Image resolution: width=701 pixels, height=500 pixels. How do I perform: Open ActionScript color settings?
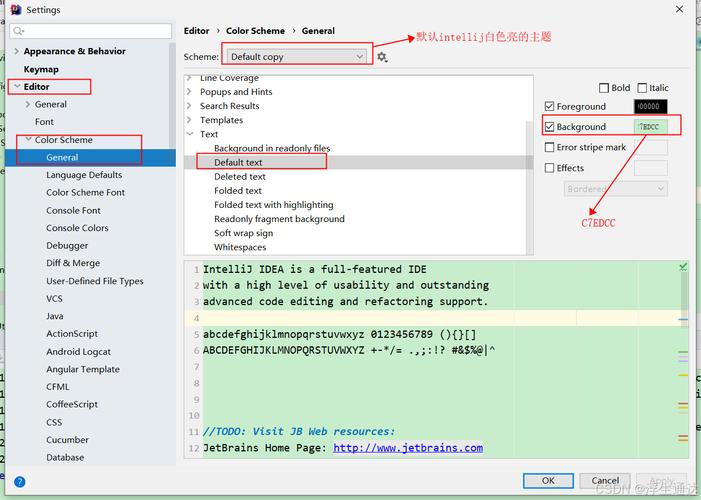click(72, 334)
